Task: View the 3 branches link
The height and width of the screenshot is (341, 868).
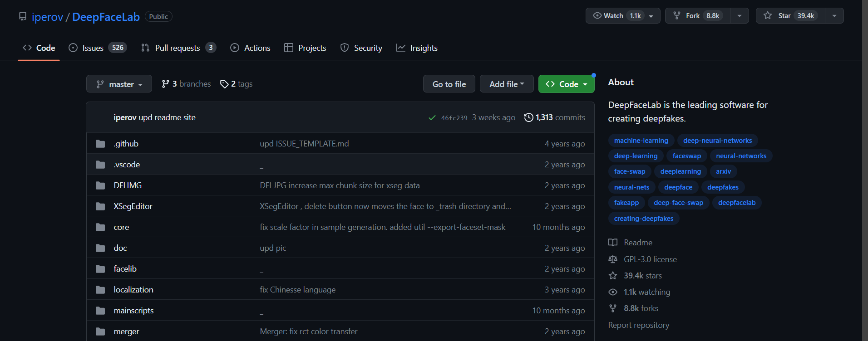Action: click(187, 84)
